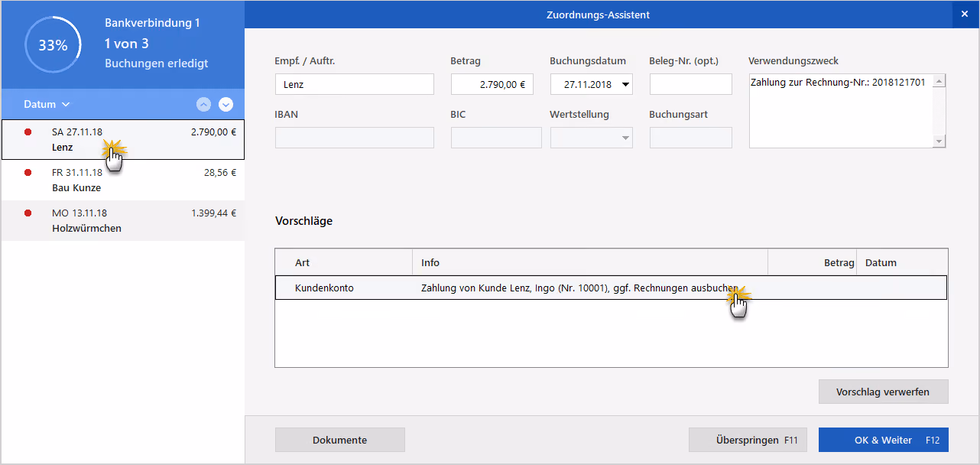Viewport: 980px width, 465px height.
Task: Click the OK & Weiter button
Action: pyautogui.click(x=883, y=440)
